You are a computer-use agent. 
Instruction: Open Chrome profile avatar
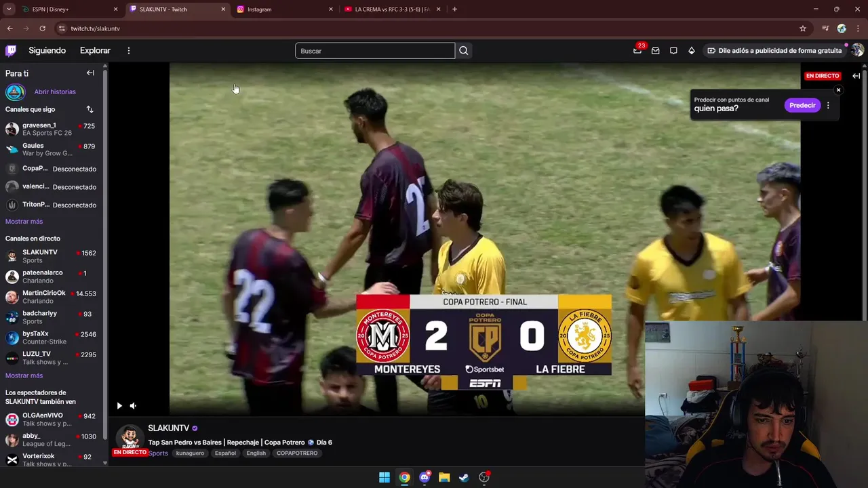coord(842,28)
